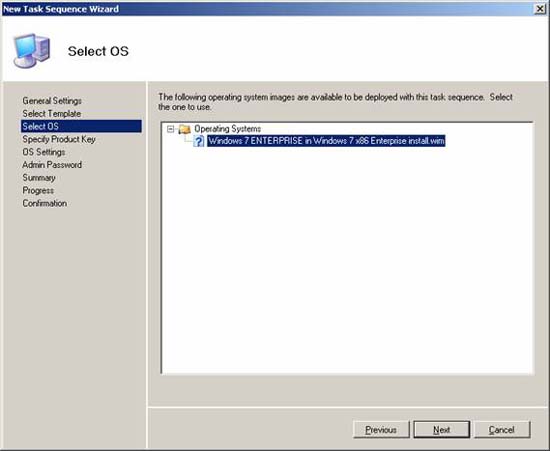Open the Select Template step

[52, 114]
